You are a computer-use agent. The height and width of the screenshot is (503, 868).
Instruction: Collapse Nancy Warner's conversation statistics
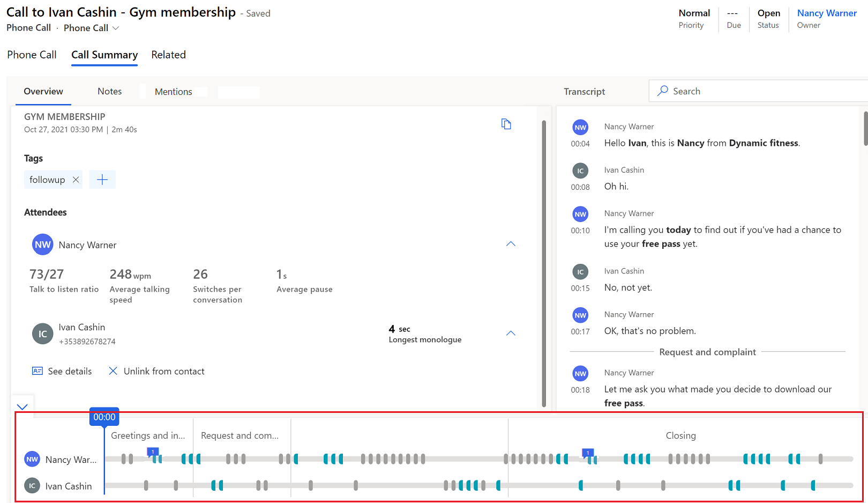510,243
